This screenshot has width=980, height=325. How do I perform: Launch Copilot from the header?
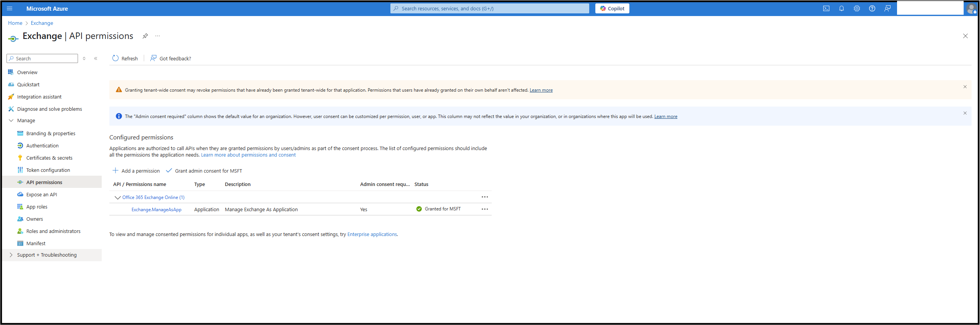[x=612, y=8]
